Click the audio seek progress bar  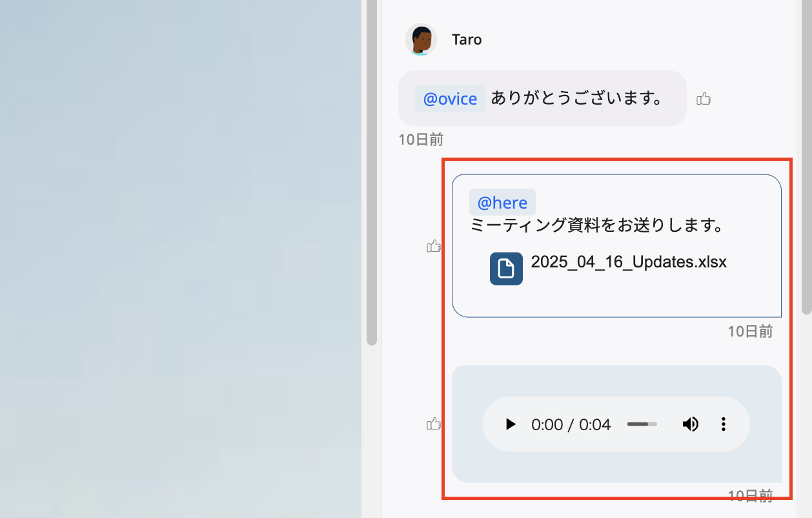(x=642, y=424)
